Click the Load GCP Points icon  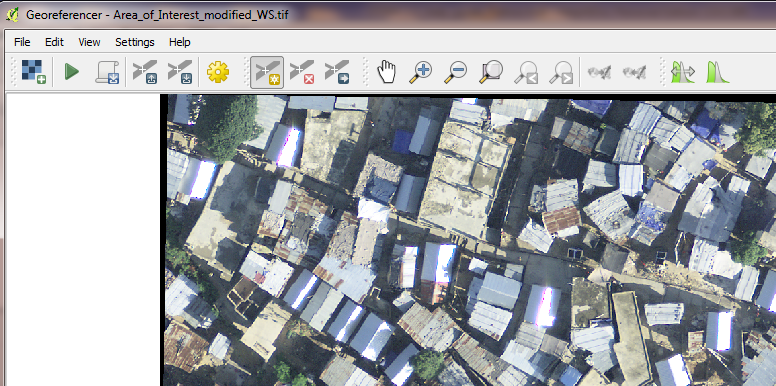[x=145, y=72]
